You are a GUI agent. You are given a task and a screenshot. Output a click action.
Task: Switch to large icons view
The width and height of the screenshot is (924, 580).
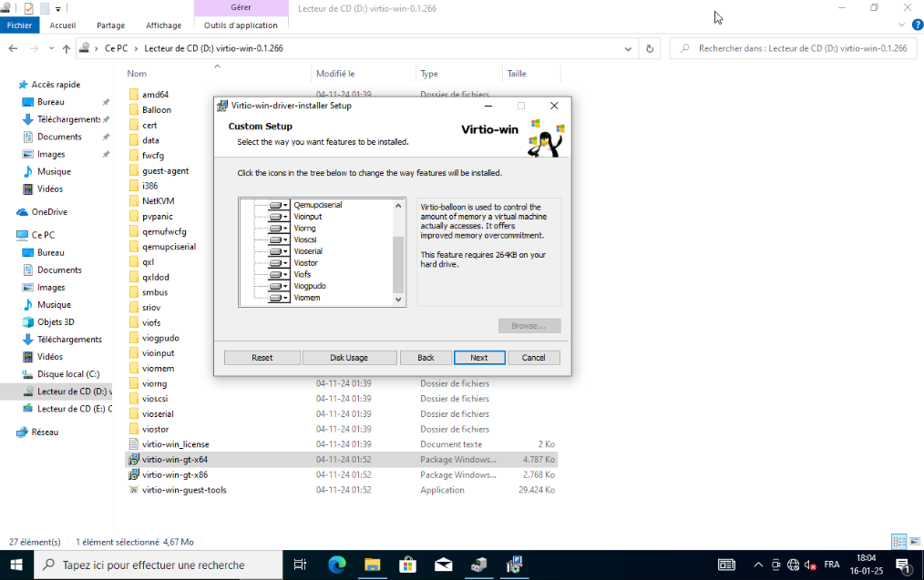point(915,541)
